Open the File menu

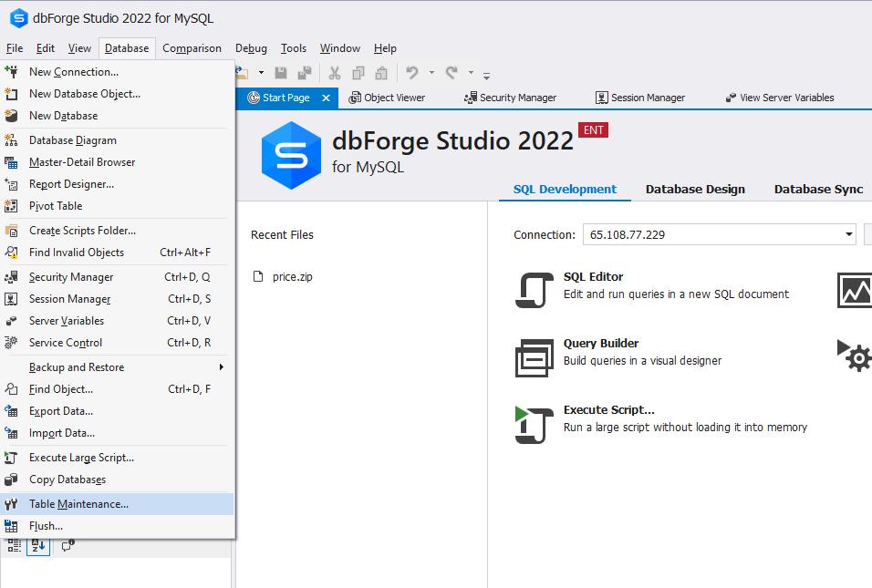click(15, 48)
